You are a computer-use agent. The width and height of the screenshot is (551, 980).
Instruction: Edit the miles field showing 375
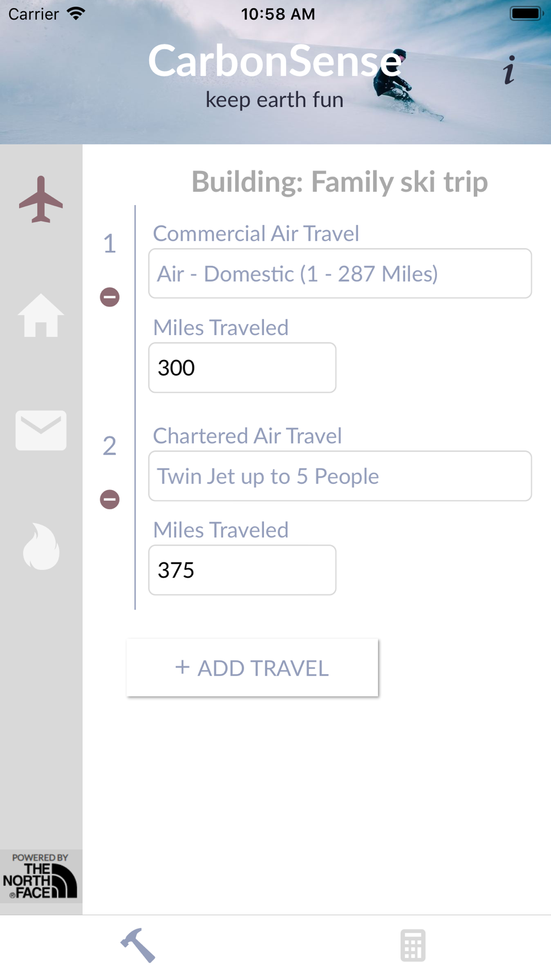(242, 570)
